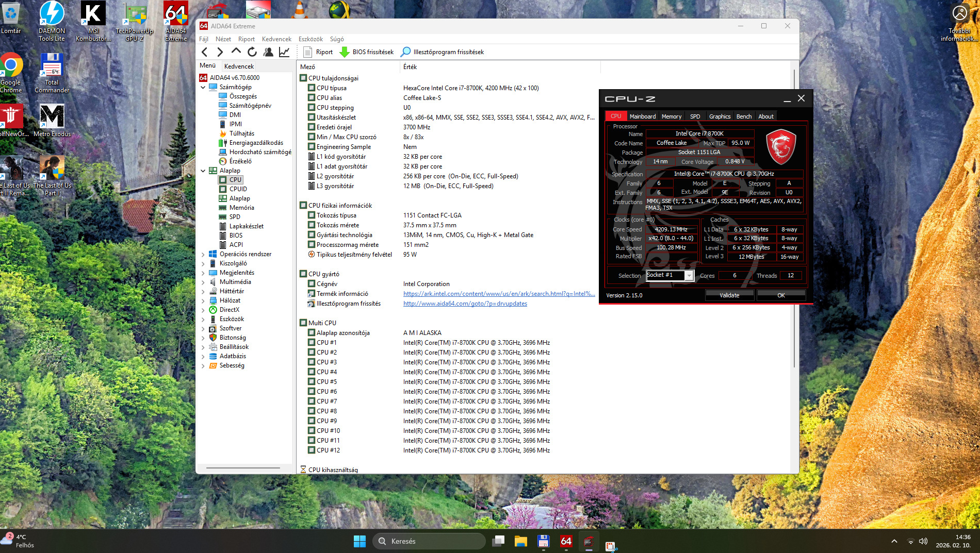
Task: Click the MSI dragon logo
Action: pos(781,146)
